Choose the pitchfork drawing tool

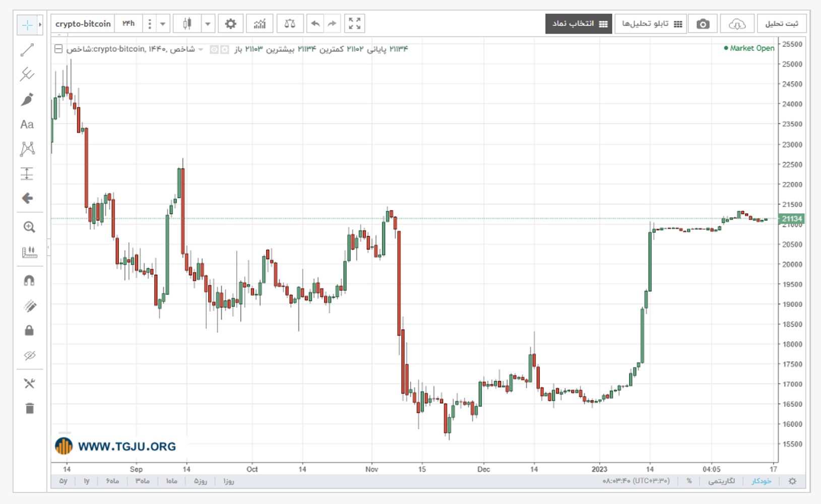click(x=27, y=75)
